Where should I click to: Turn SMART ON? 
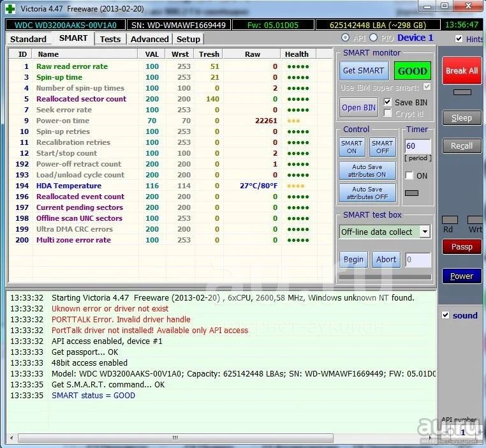pos(352,147)
